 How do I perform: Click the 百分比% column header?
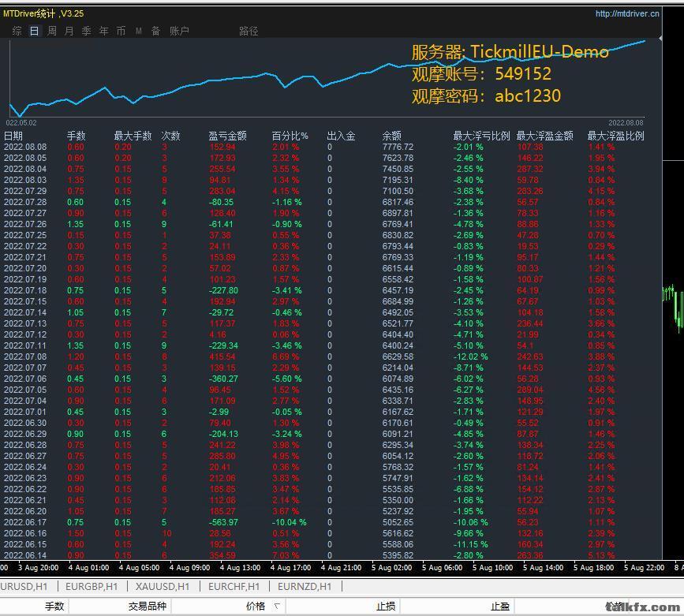290,136
